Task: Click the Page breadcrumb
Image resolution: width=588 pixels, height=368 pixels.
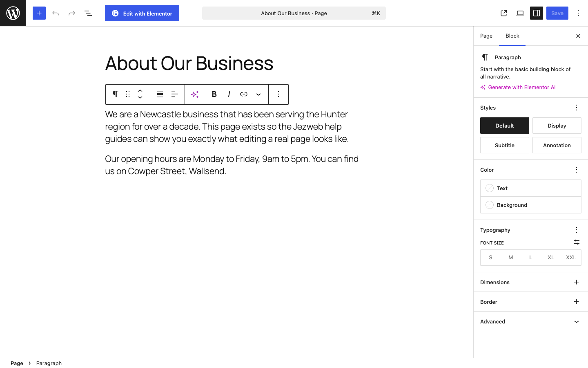Action: (17, 363)
